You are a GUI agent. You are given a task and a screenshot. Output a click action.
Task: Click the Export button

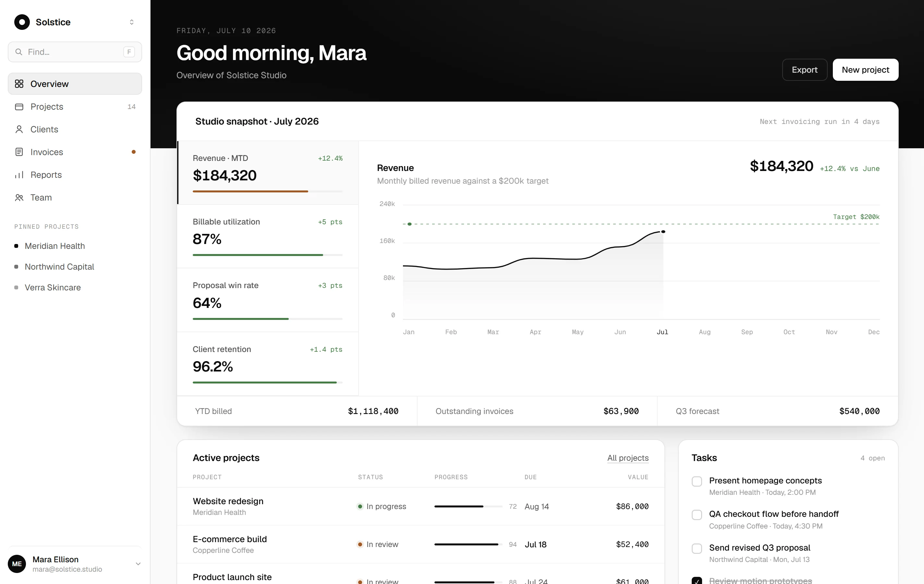[805, 70]
